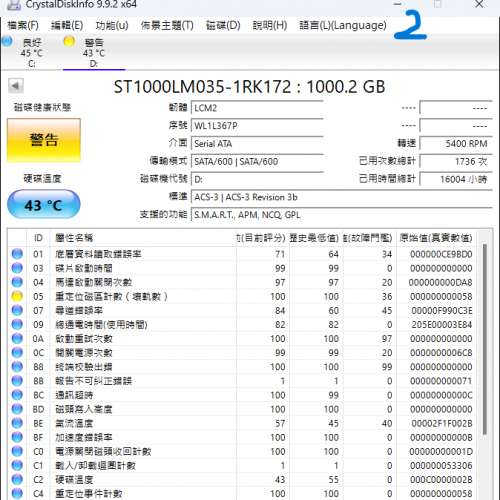Select the D: drive tab showing 43 °C
Viewport: 500px width, 500px height.
point(94,53)
